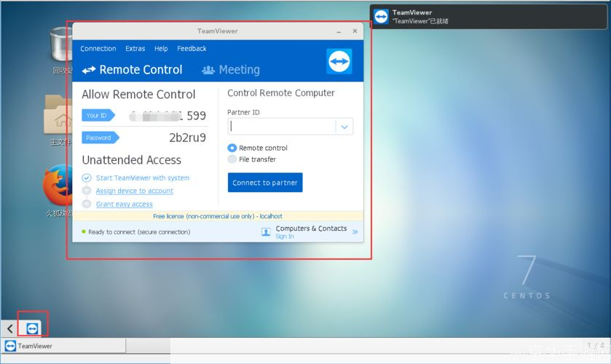
Task: Click the TeamViewer notification icon
Action: (381, 17)
